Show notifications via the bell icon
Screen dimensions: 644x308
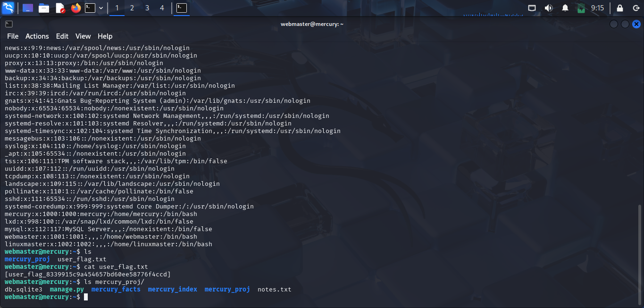pyautogui.click(x=565, y=8)
